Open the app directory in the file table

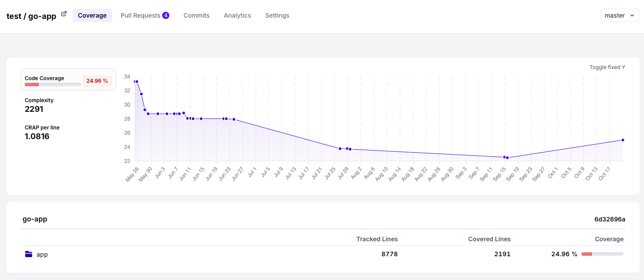coord(42,254)
